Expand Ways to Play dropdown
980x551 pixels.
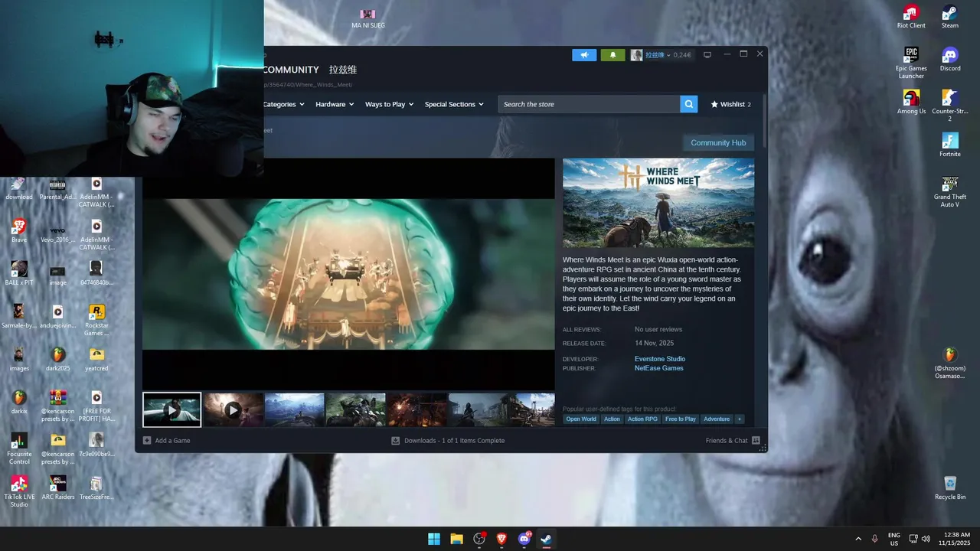[389, 104]
